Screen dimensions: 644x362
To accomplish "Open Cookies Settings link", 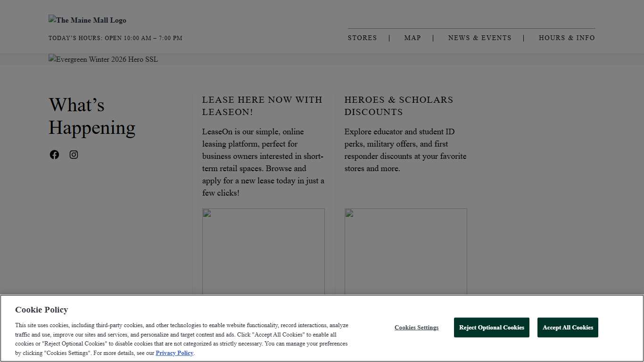I will point(416,328).
